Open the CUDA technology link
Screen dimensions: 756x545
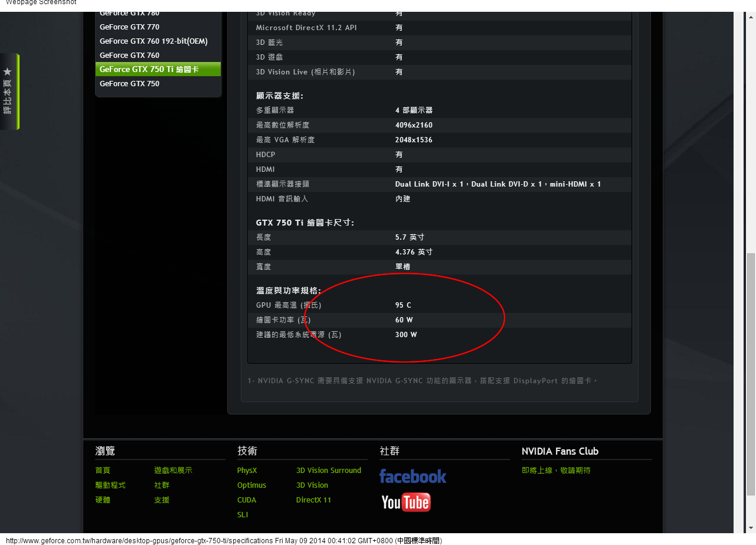247,500
